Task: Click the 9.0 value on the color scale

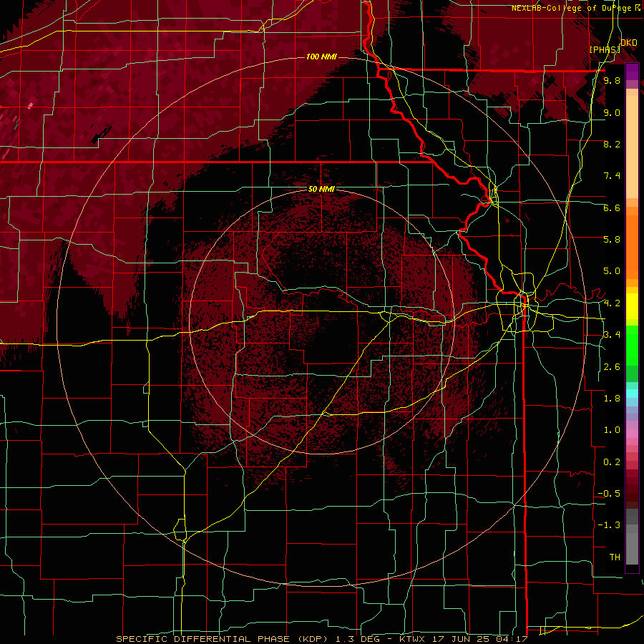Action: pyautogui.click(x=612, y=112)
